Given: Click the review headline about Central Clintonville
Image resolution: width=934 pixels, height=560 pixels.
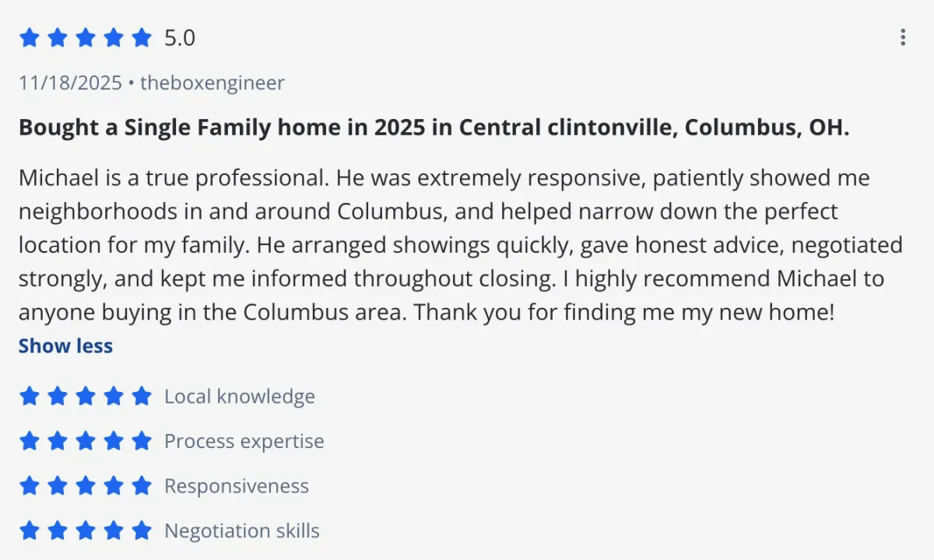Looking at the screenshot, I should click(x=434, y=128).
